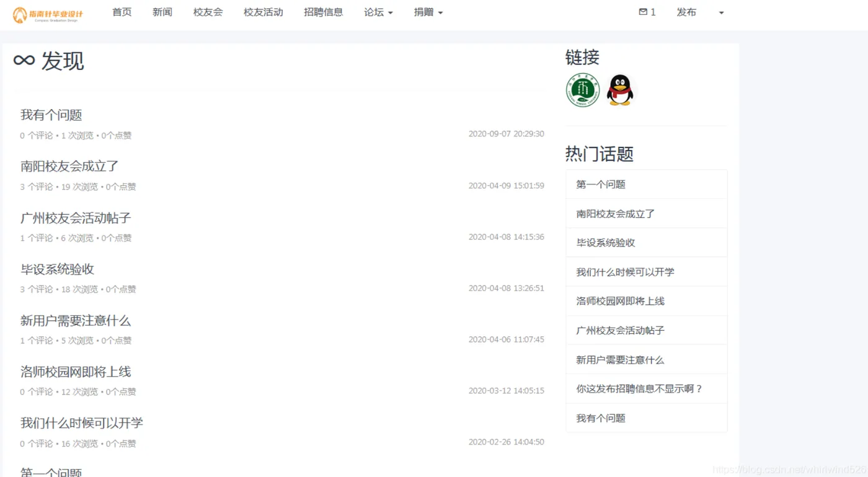Click the 发布 button in the navbar
Viewport: 868px width, 477px height.
click(686, 12)
